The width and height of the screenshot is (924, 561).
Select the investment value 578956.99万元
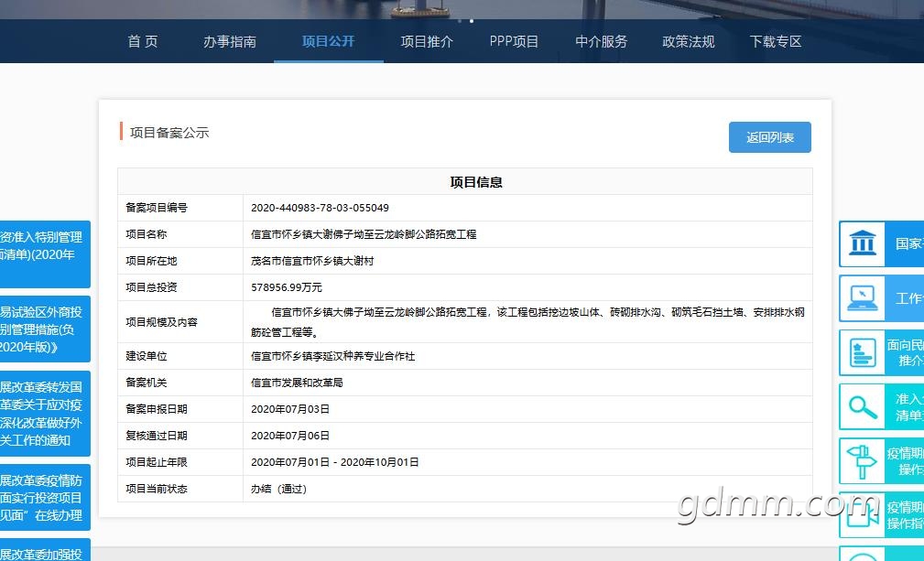pyautogui.click(x=287, y=287)
